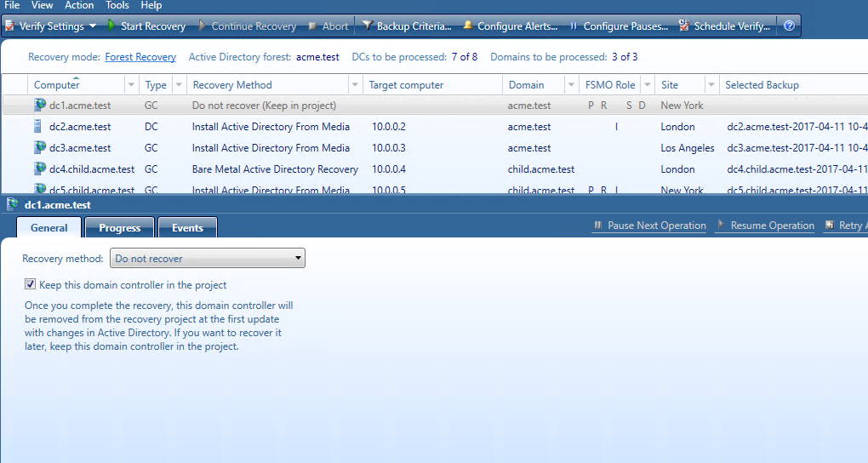The image size is (868, 463).
Task: Open the Domain column filter dropdown
Action: pyautogui.click(x=571, y=85)
